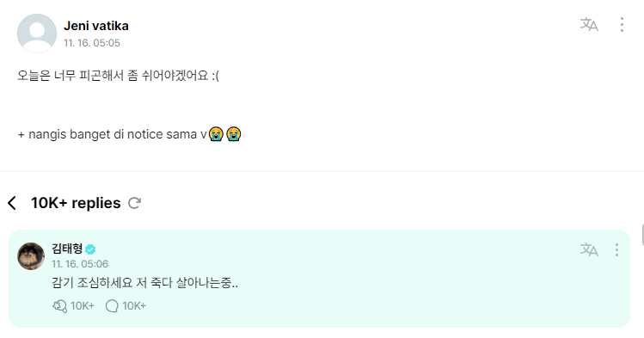Cheer 김태형's reply with the clap icon
The width and height of the screenshot is (644, 338).
(60, 306)
